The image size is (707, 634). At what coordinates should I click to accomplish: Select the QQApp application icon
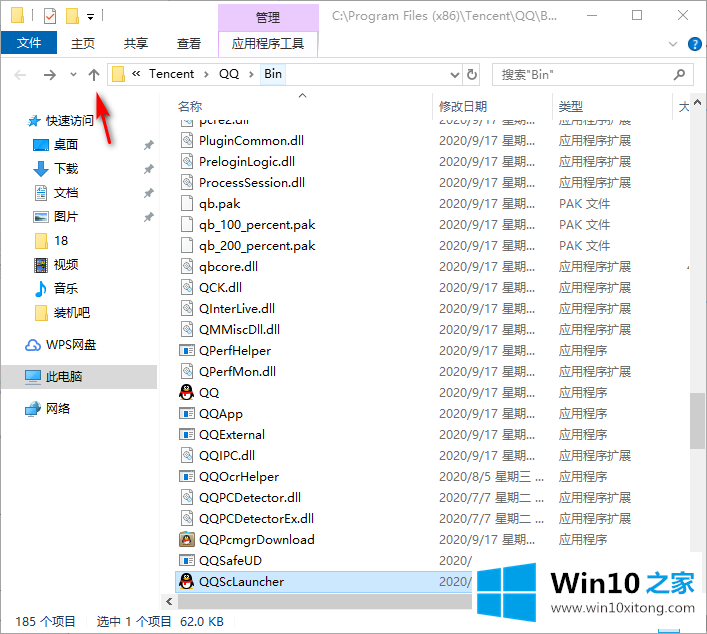[x=186, y=413]
